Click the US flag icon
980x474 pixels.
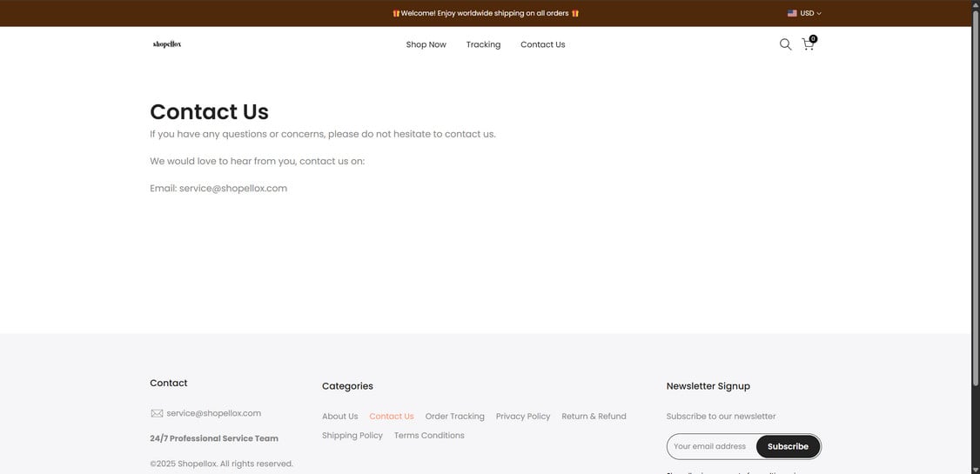coord(792,13)
